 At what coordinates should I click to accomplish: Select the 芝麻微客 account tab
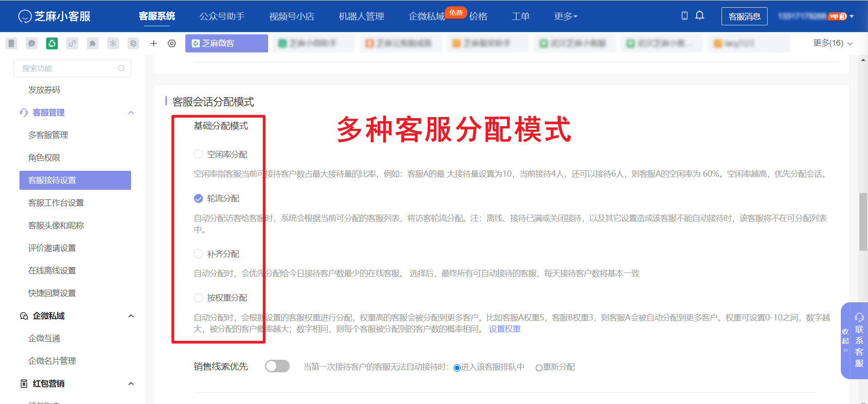pos(226,43)
